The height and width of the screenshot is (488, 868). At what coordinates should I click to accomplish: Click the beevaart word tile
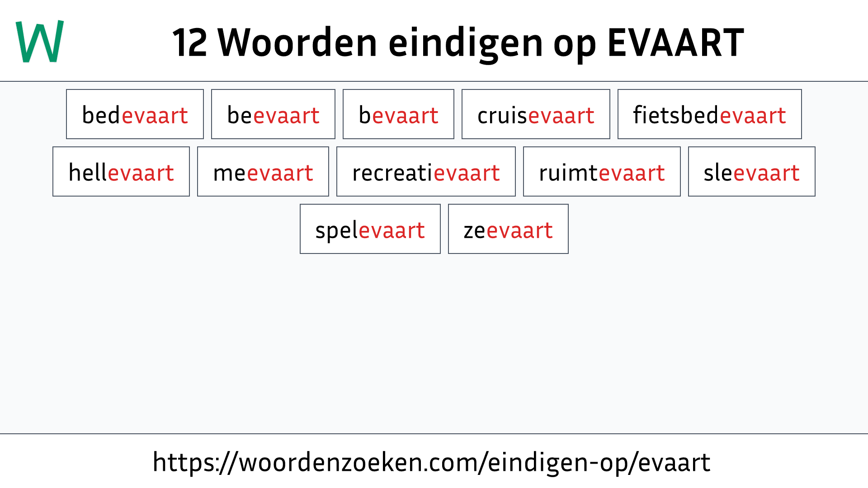pyautogui.click(x=273, y=114)
